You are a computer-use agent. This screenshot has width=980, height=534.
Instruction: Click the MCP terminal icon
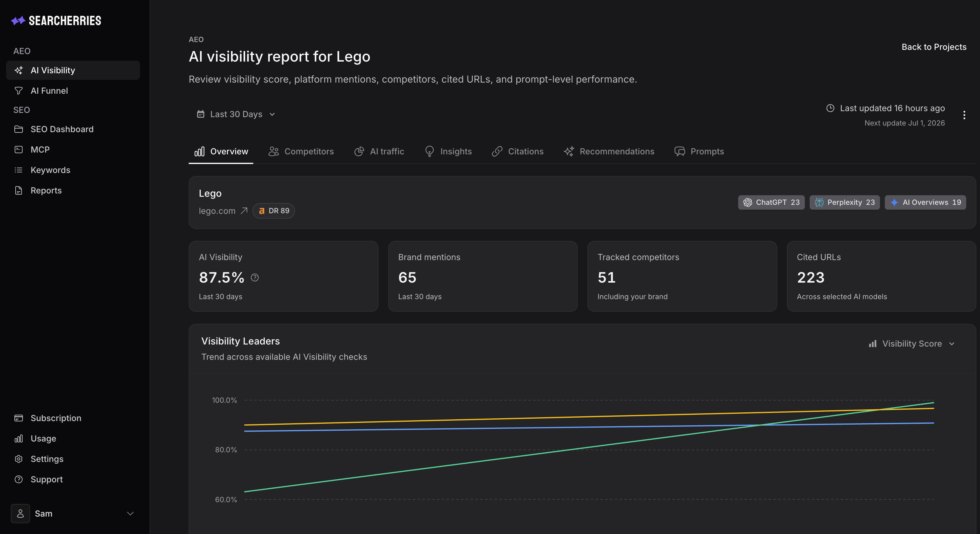[19, 150]
